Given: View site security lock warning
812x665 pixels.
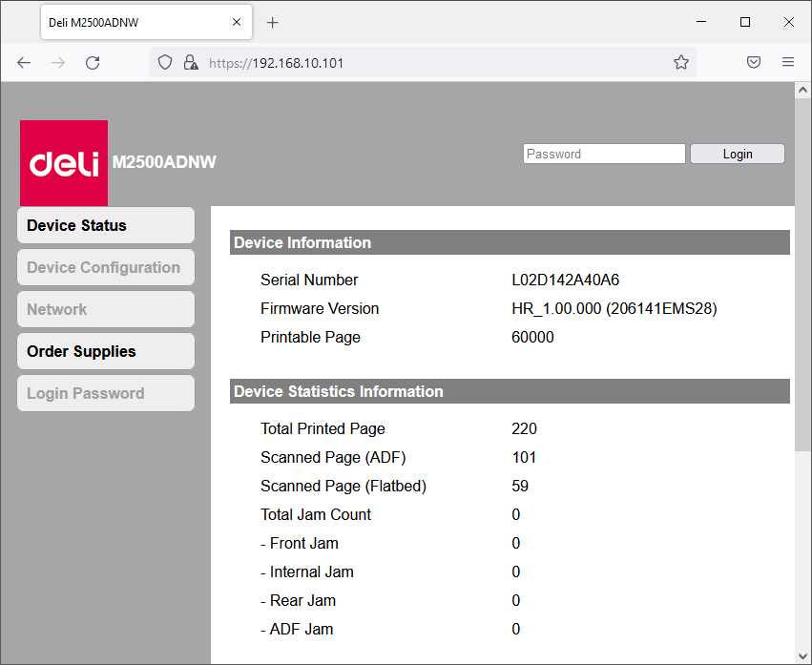Looking at the screenshot, I should [191, 63].
